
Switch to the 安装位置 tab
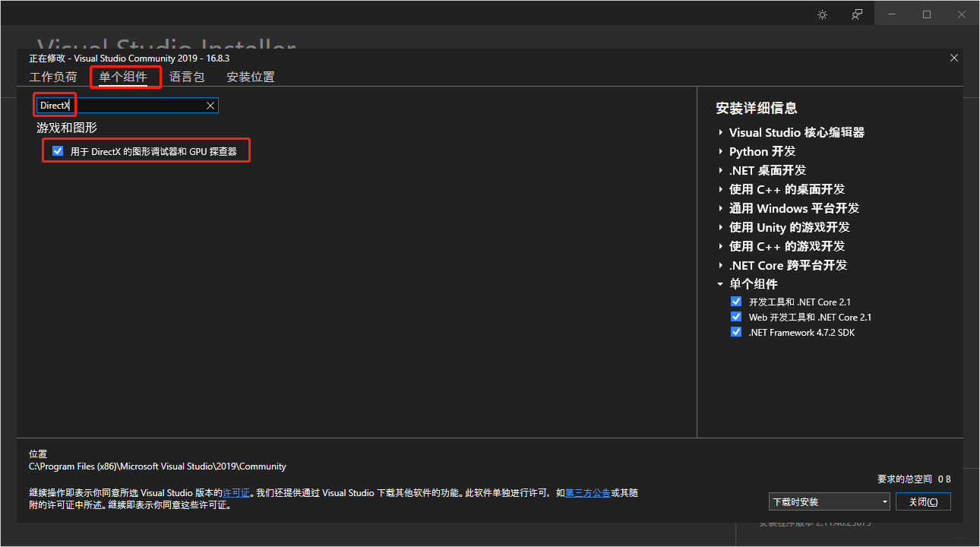click(x=251, y=77)
